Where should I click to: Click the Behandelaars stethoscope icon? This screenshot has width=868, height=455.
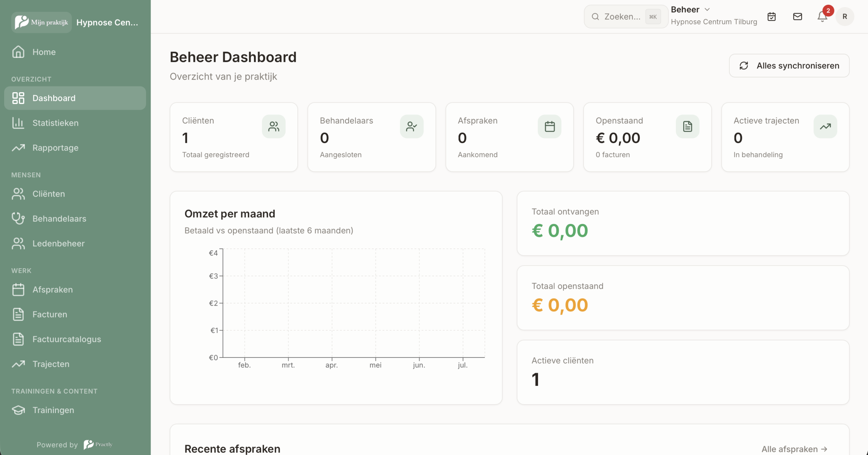[18, 219]
